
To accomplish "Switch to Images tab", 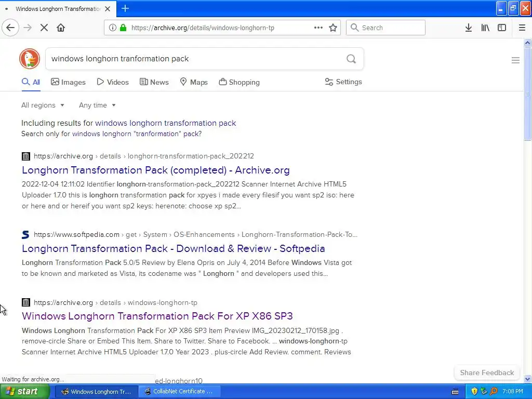I will point(68,82).
